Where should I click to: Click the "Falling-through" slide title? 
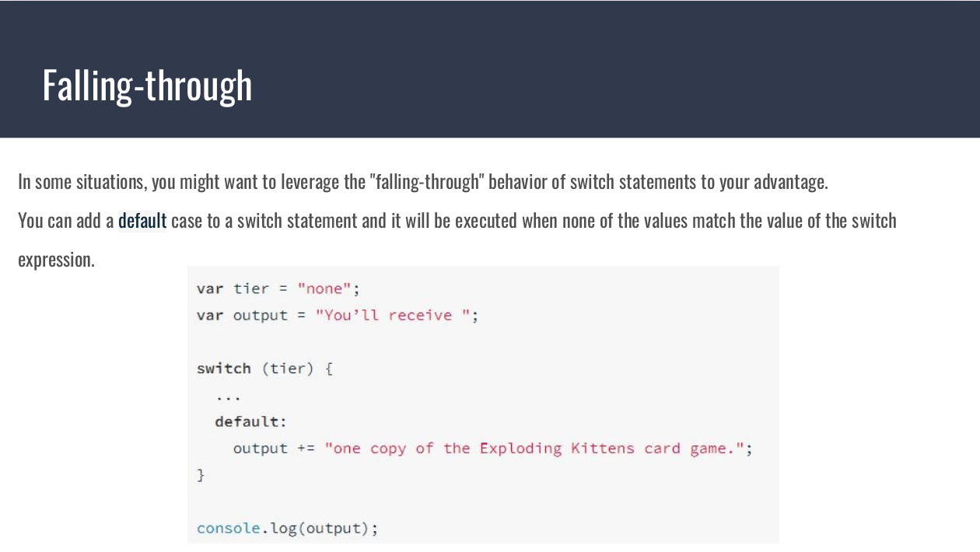pyautogui.click(x=147, y=86)
